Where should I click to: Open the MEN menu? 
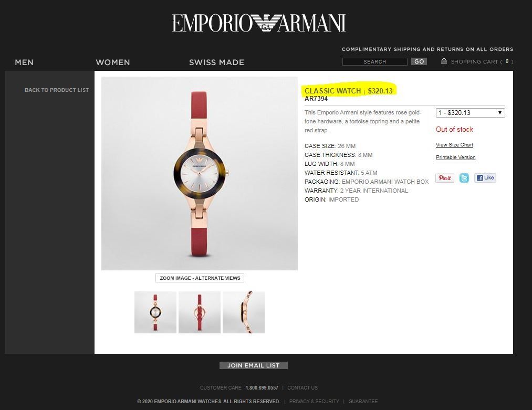click(24, 62)
